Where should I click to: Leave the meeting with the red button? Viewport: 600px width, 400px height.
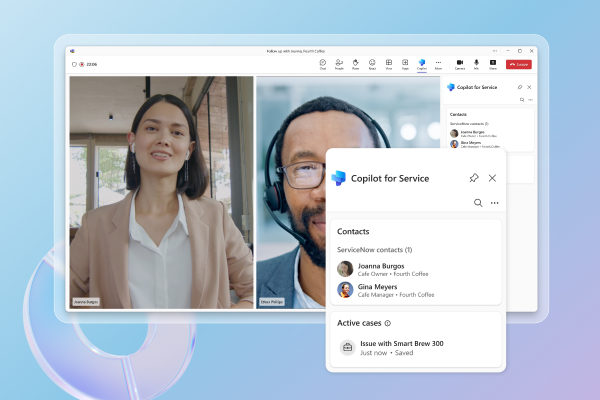tap(519, 64)
